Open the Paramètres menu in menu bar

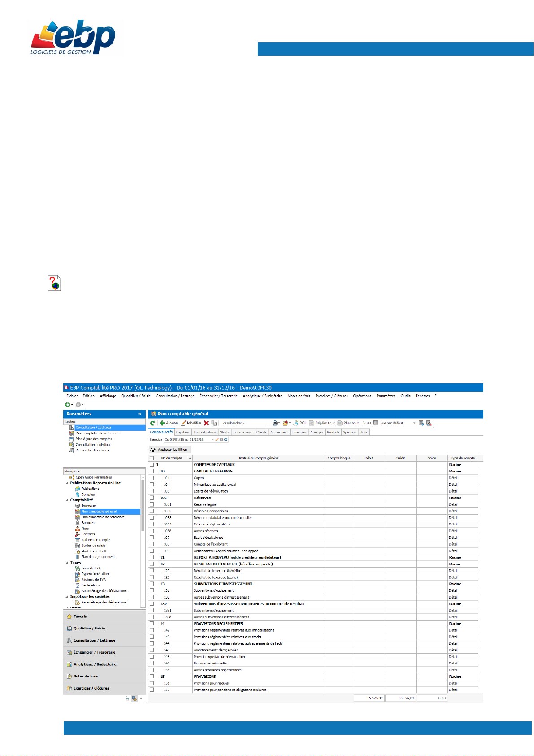[386, 396]
